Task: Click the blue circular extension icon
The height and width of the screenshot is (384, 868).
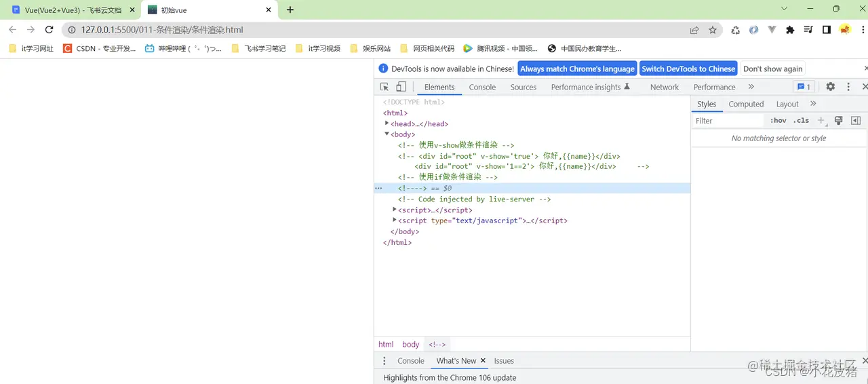Action: 753,30
